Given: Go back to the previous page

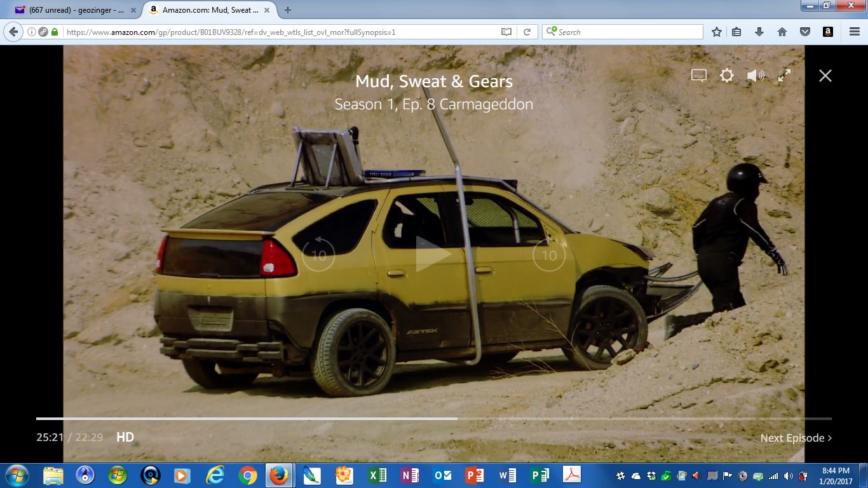Looking at the screenshot, I should [14, 32].
